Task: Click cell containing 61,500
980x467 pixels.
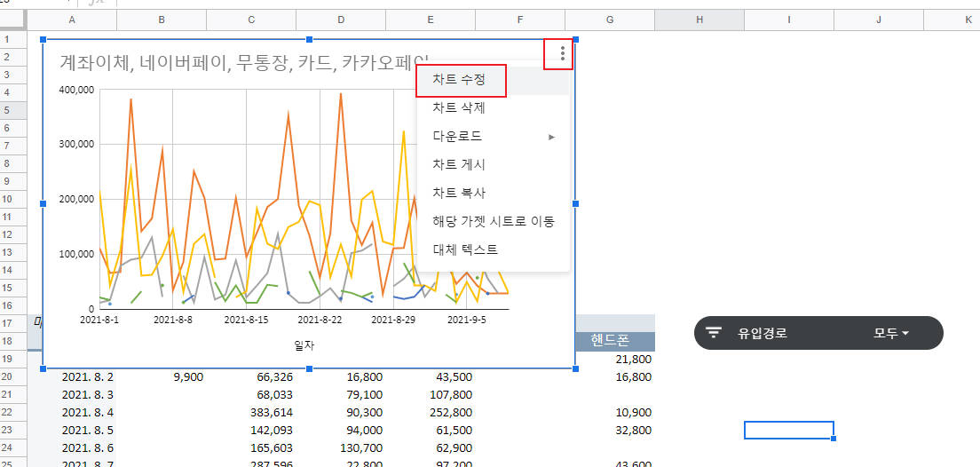Action: point(431,430)
